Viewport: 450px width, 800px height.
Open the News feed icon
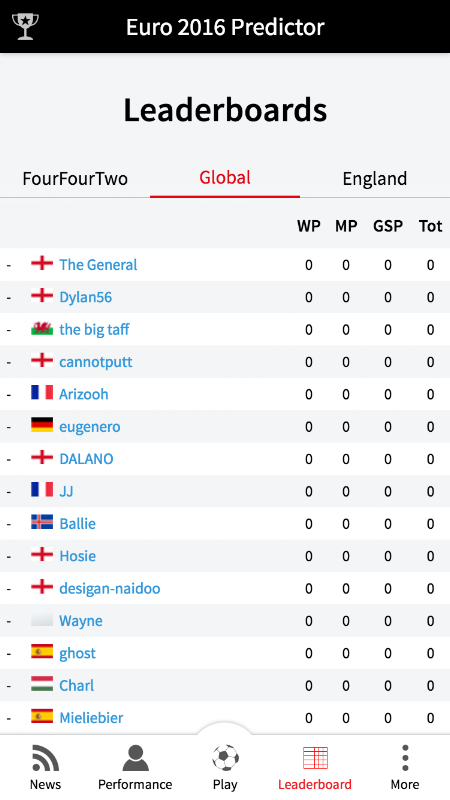click(x=45, y=758)
